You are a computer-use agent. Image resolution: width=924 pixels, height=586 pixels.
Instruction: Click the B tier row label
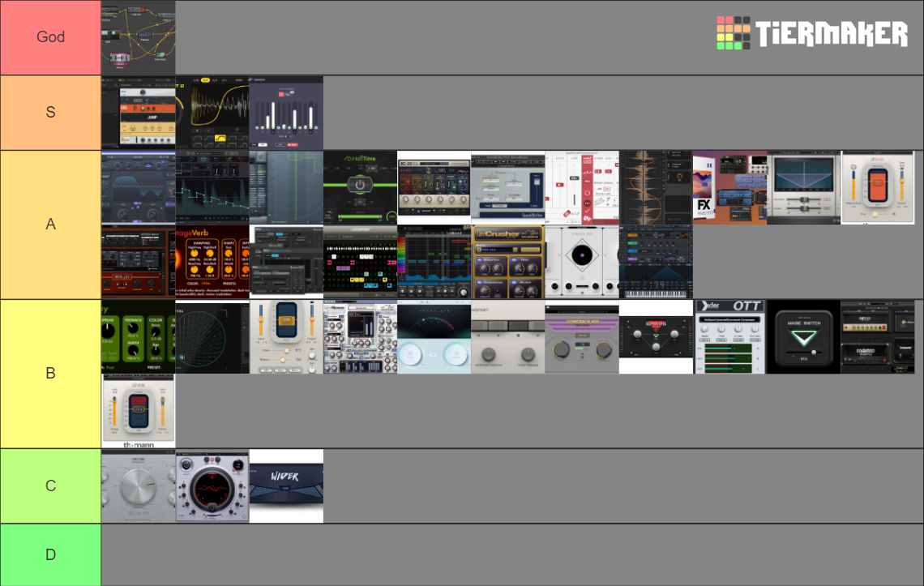click(x=50, y=373)
